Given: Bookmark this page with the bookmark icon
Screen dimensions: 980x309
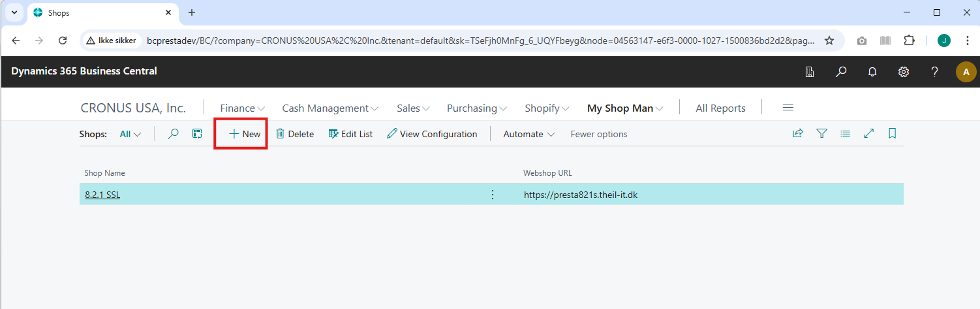Looking at the screenshot, I should click(x=892, y=134).
